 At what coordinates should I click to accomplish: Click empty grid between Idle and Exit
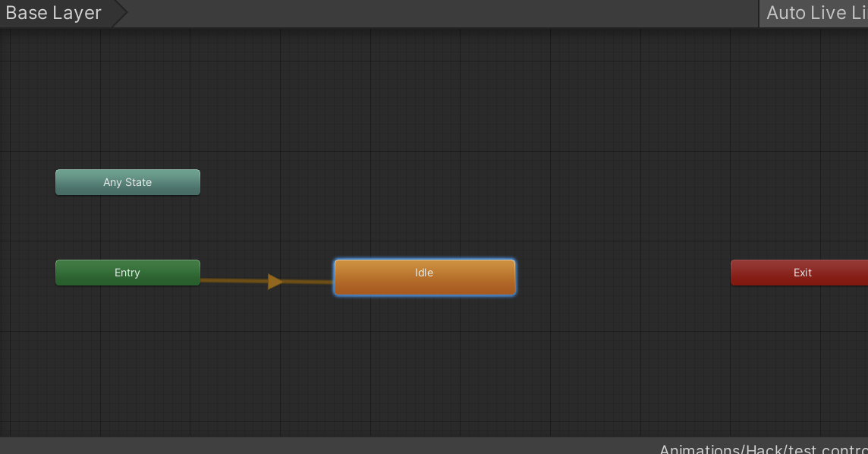tap(622, 275)
